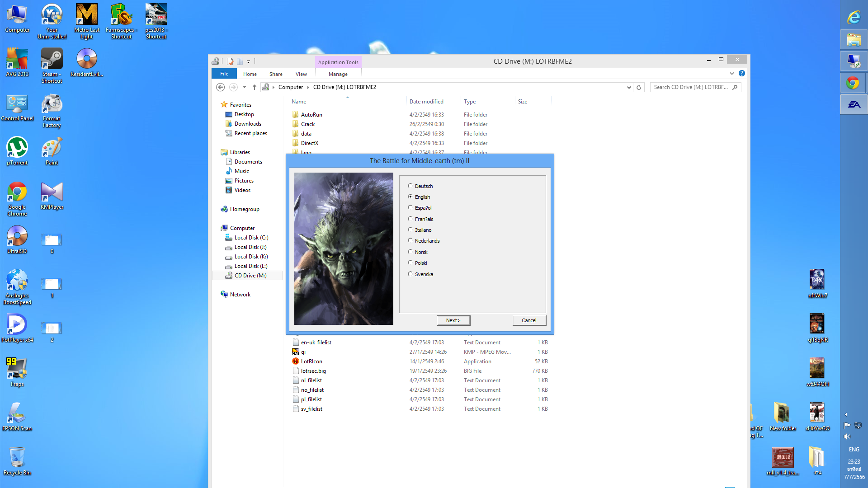
Task: Select Deutsch language option
Action: [x=410, y=186]
